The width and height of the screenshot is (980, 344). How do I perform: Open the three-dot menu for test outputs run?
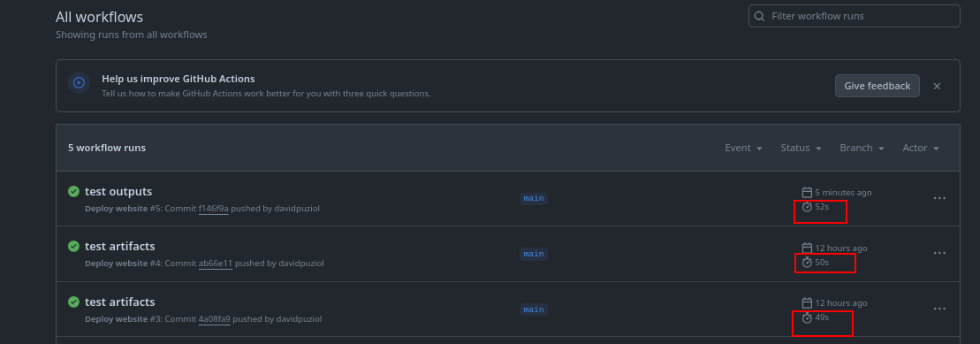point(939,198)
